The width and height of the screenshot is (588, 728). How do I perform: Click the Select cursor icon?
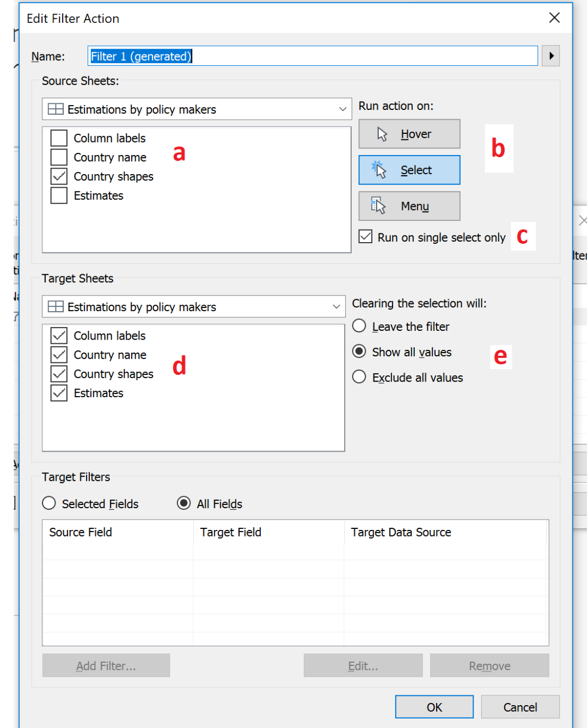378,169
